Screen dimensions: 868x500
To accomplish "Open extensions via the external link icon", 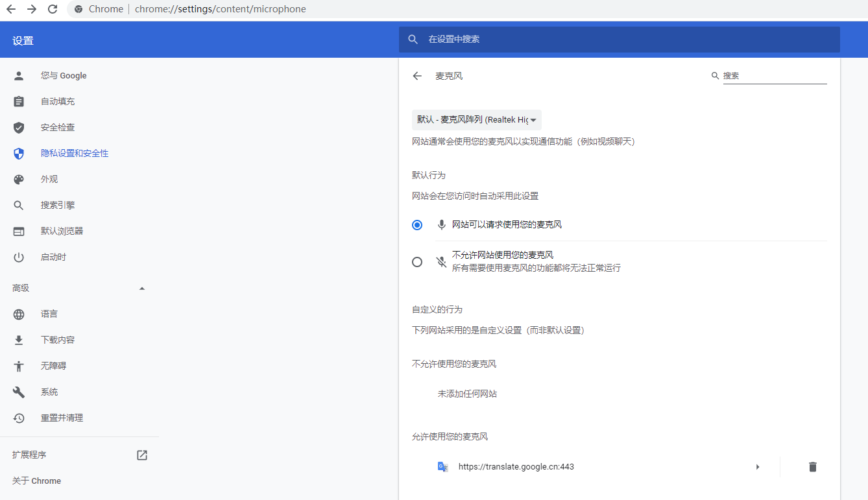I will pyautogui.click(x=142, y=455).
